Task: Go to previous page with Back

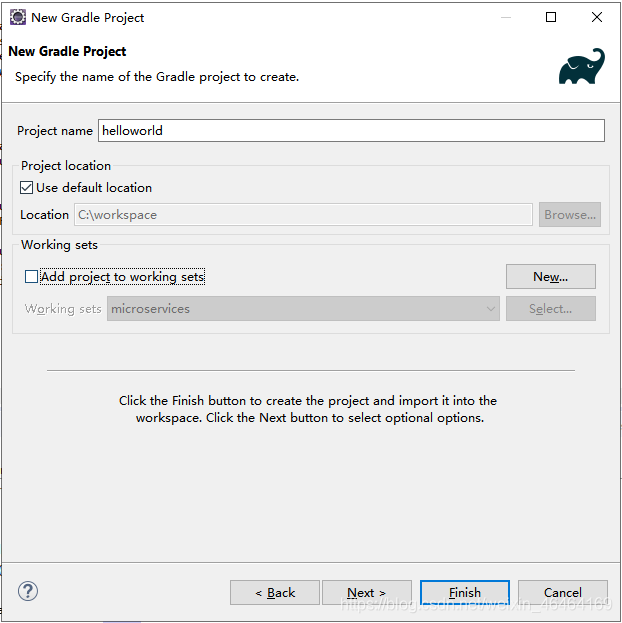Action: pos(275,593)
